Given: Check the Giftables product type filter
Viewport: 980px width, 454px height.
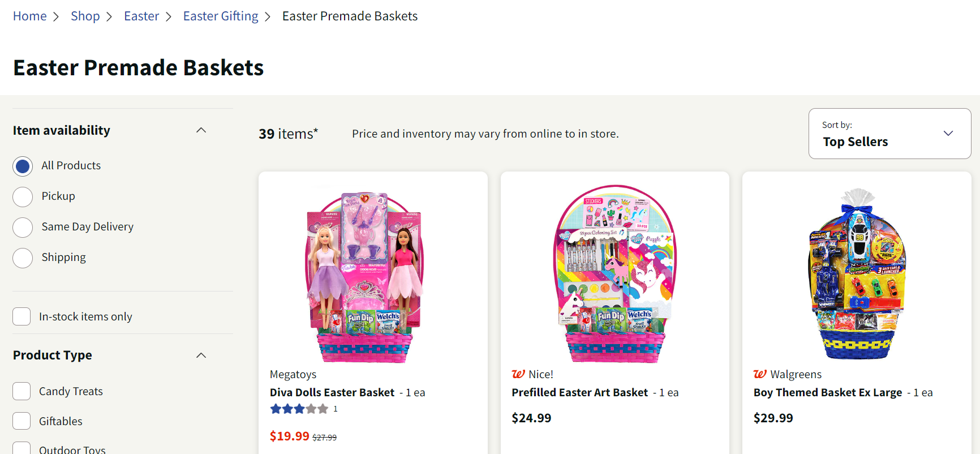Looking at the screenshot, I should coord(22,421).
